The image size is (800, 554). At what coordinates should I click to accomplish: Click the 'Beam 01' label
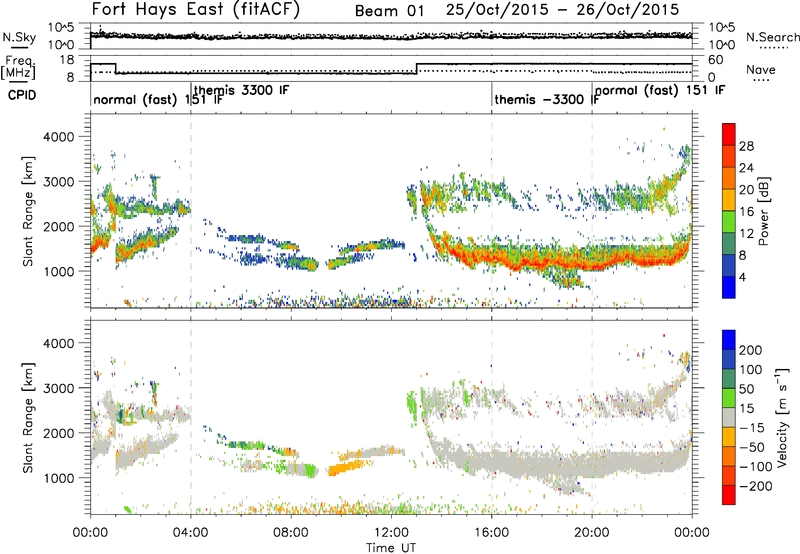(389, 11)
